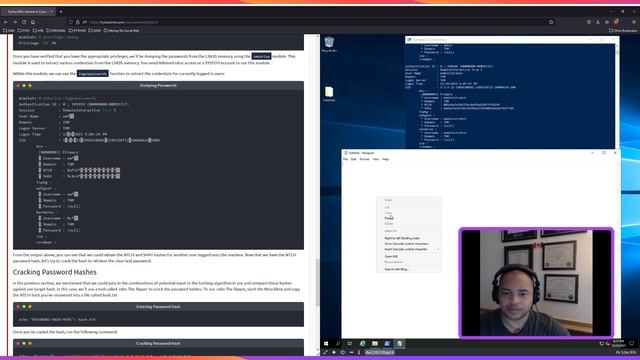Click the speaker volume tray icon
Screen dimensions: 640x360
click(x=607, y=344)
